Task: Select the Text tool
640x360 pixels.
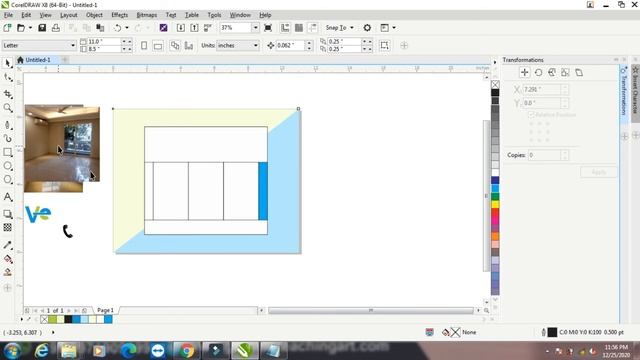Action: pos(8,197)
